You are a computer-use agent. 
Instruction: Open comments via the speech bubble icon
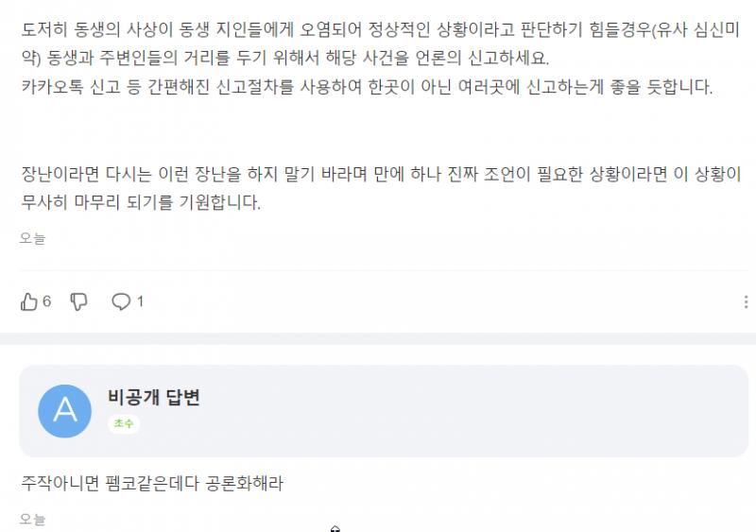(121, 302)
